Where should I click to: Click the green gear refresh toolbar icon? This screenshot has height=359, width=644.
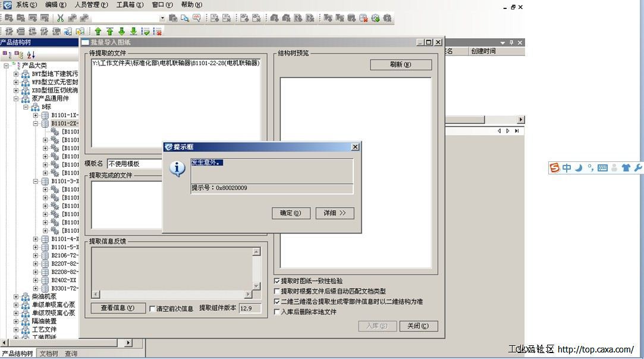coord(375,18)
